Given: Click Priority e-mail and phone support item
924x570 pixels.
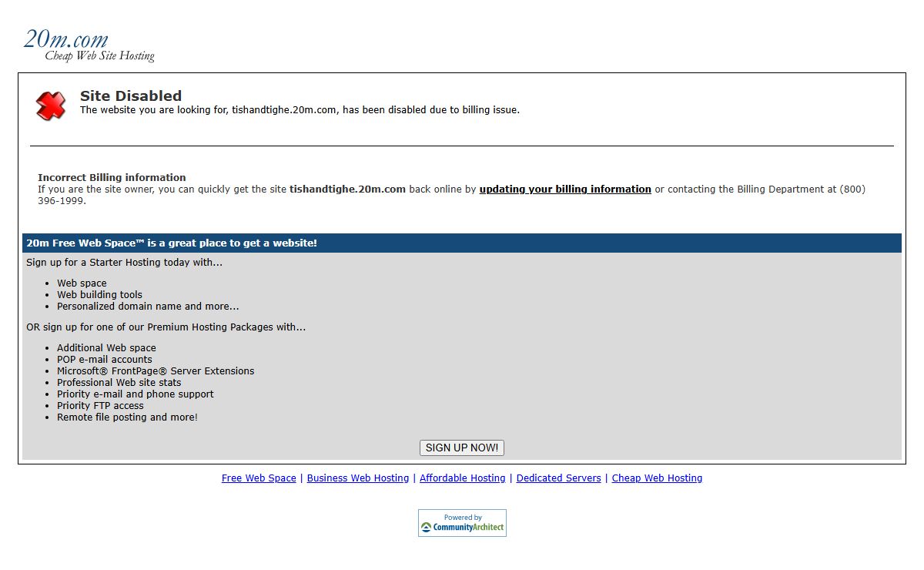Looking at the screenshot, I should click(x=136, y=394).
